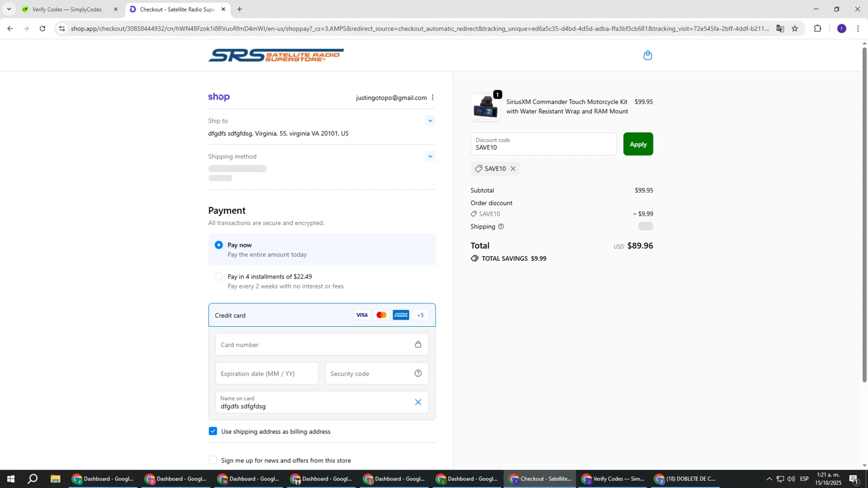
Task: Open Windows Start menu
Action: click(10, 479)
